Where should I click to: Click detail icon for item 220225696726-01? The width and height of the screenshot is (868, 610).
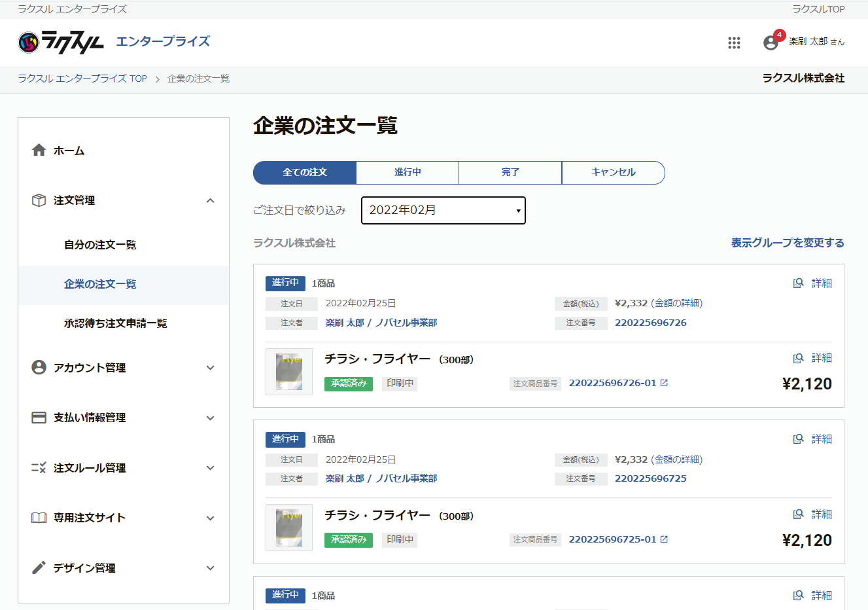click(798, 358)
